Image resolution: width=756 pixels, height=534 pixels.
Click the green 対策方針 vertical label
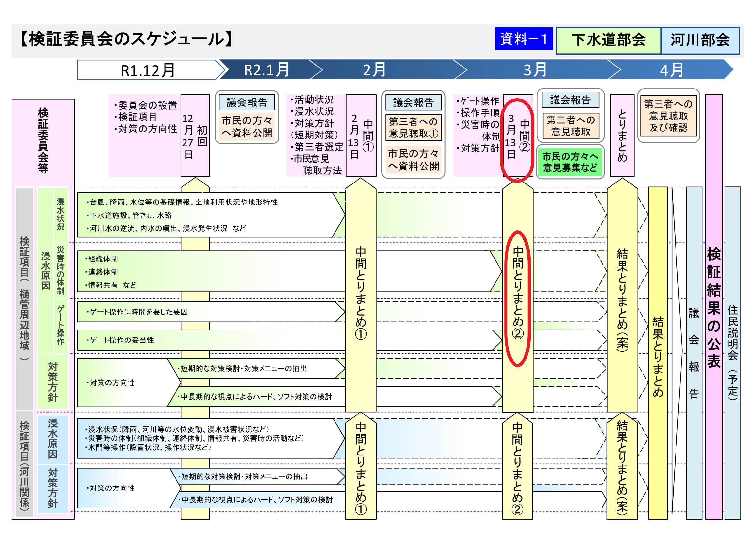53,382
